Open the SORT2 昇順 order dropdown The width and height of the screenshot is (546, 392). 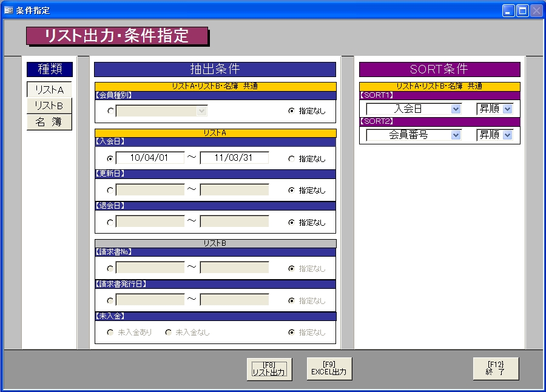tap(508, 135)
